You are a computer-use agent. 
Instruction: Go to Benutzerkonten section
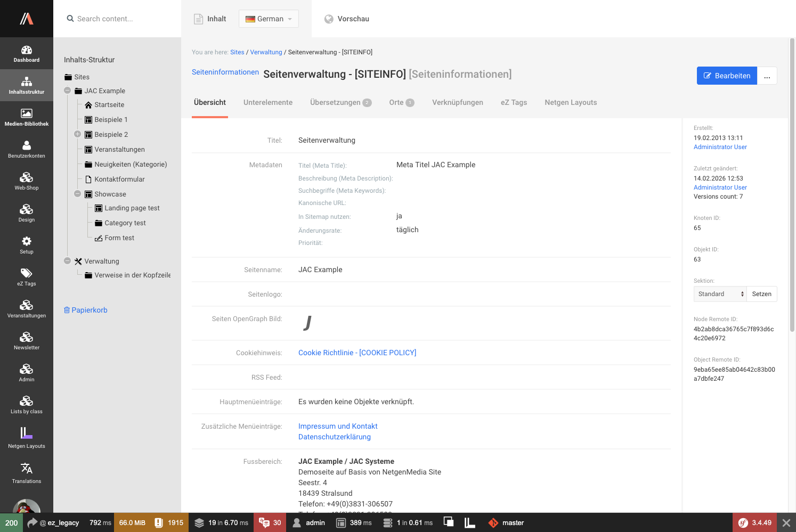click(x=27, y=149)
